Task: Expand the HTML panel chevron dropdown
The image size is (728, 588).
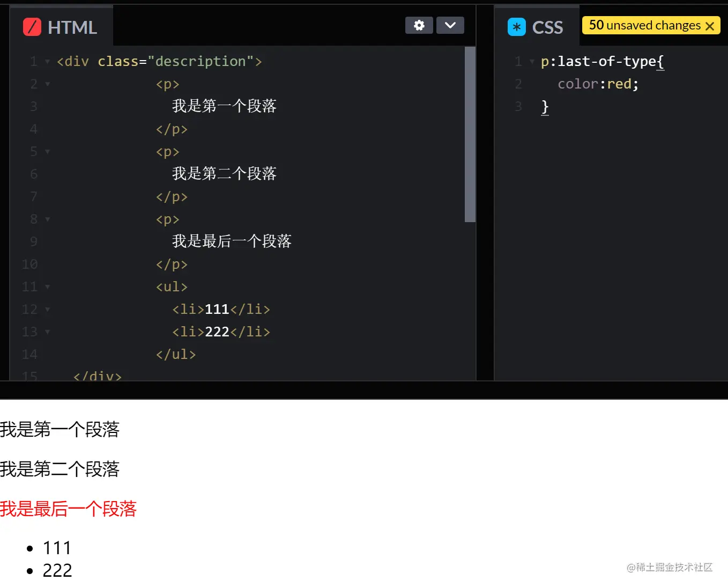Action: pyautogui.click(x=450, y=25)
